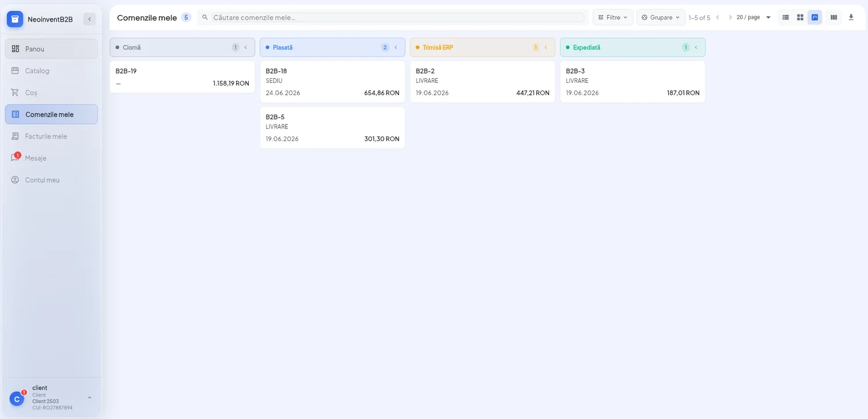Collapse the Expediată column
This screenshot has width=868, height=419.
click(x=696, y=47)
